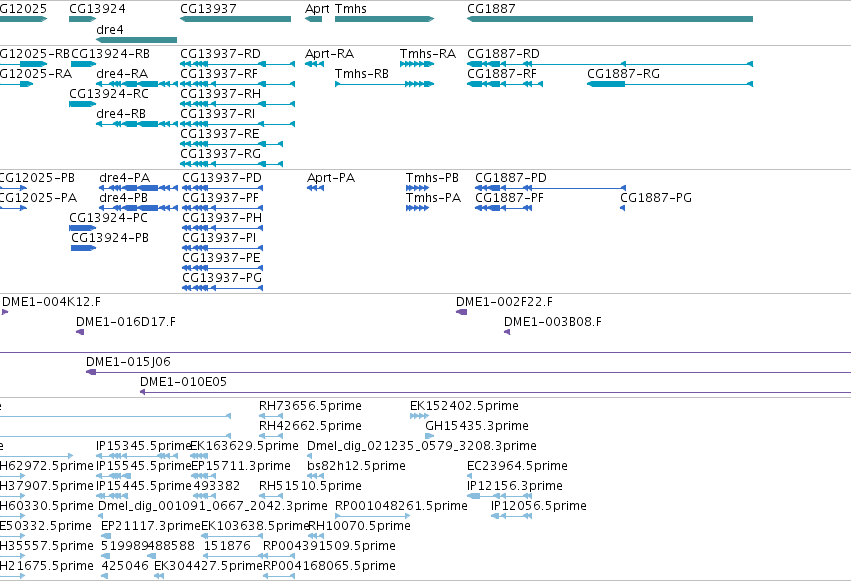
Task: Open Dmel_dig_021235_0579_3208.3prime entry
Action: coord(422,446)
